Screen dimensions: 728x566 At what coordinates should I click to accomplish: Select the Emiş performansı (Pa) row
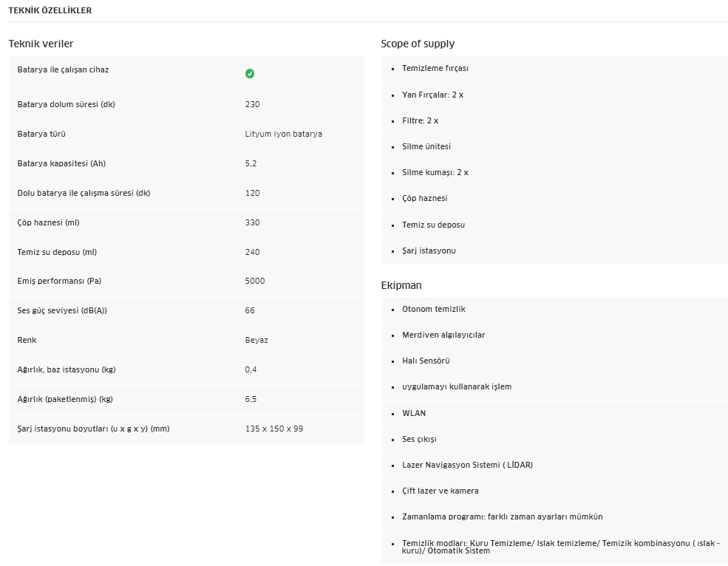click(186, 281)
